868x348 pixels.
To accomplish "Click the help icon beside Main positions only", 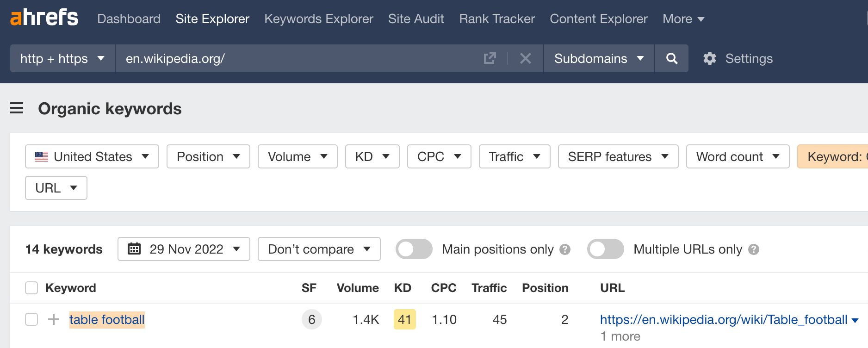I will pyautogui.click(x=564, y=249).
